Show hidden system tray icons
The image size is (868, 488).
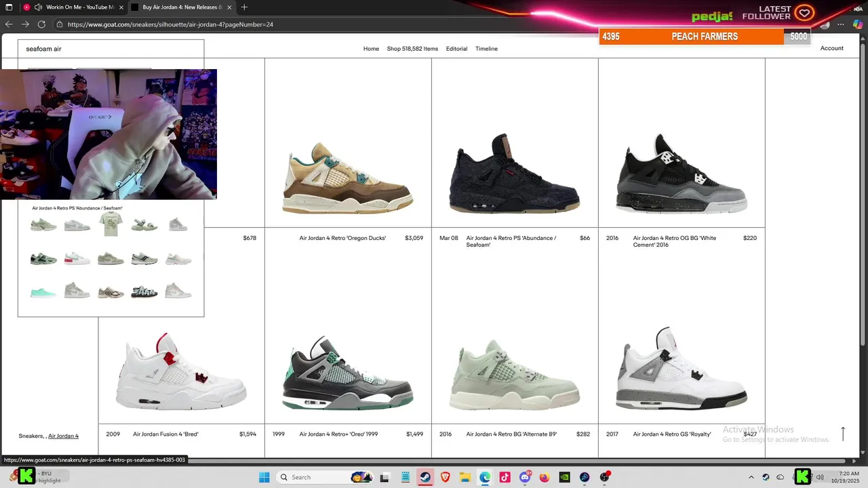751,477
